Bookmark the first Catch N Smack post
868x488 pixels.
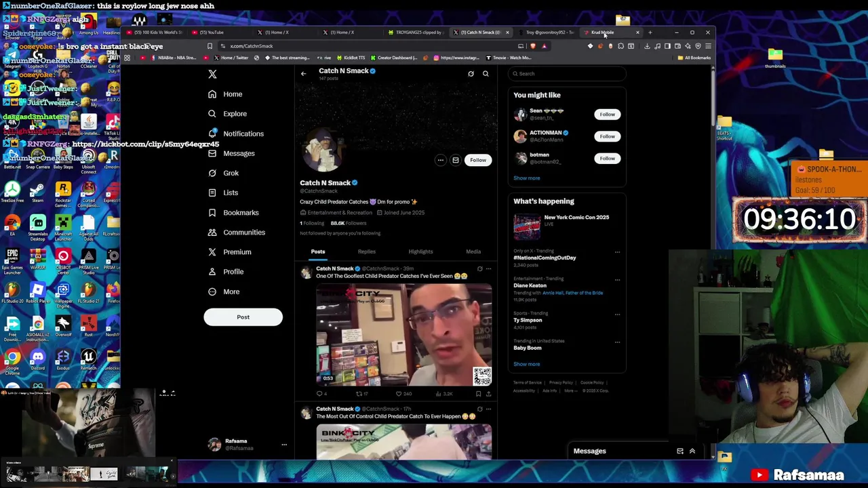[x=478, y=394]
